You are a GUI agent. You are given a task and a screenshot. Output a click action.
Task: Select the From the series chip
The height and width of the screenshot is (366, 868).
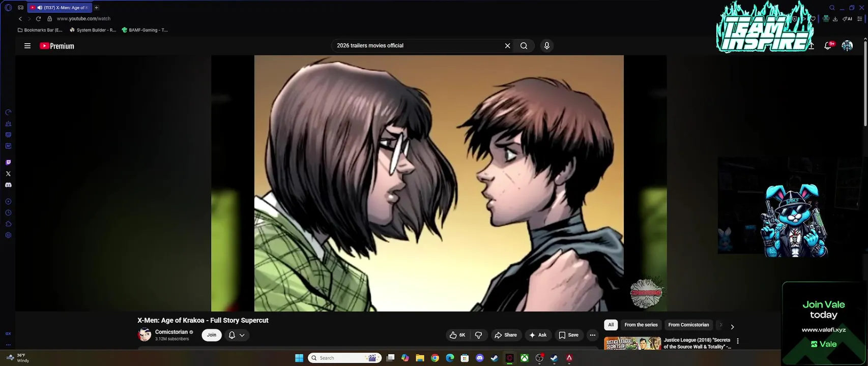coord(641,325)
